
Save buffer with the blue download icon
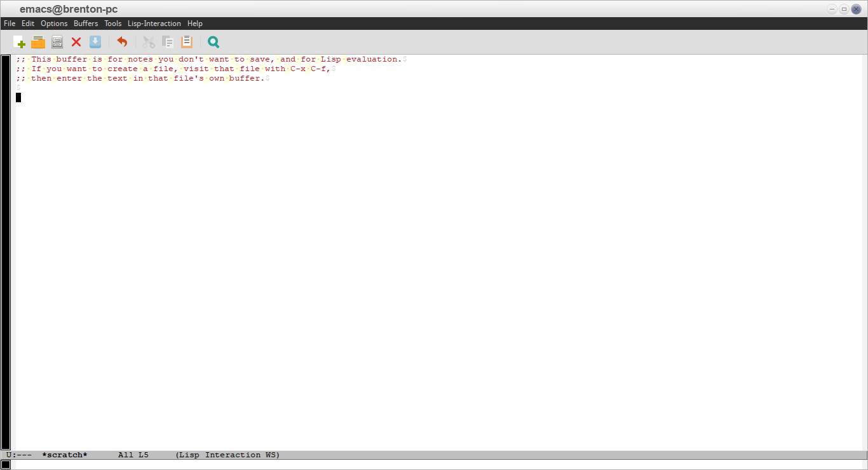[95, 43]
